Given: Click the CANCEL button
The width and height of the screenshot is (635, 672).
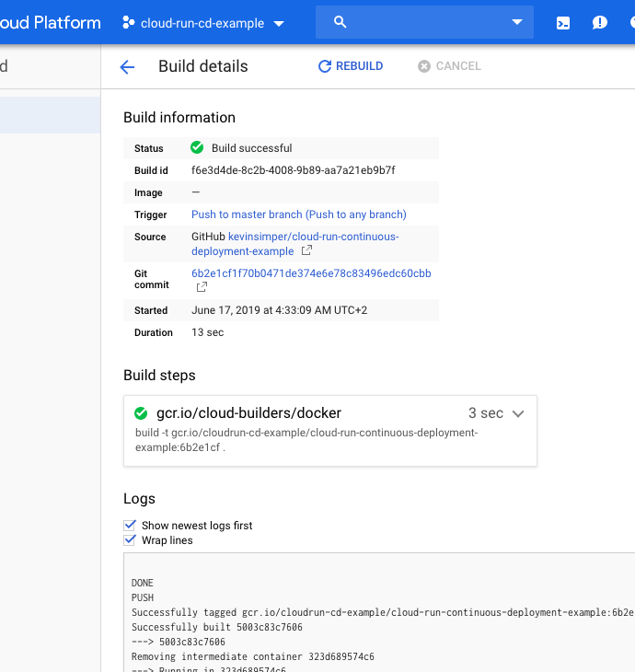Looking at the screenshot, I should pos(449,66).
